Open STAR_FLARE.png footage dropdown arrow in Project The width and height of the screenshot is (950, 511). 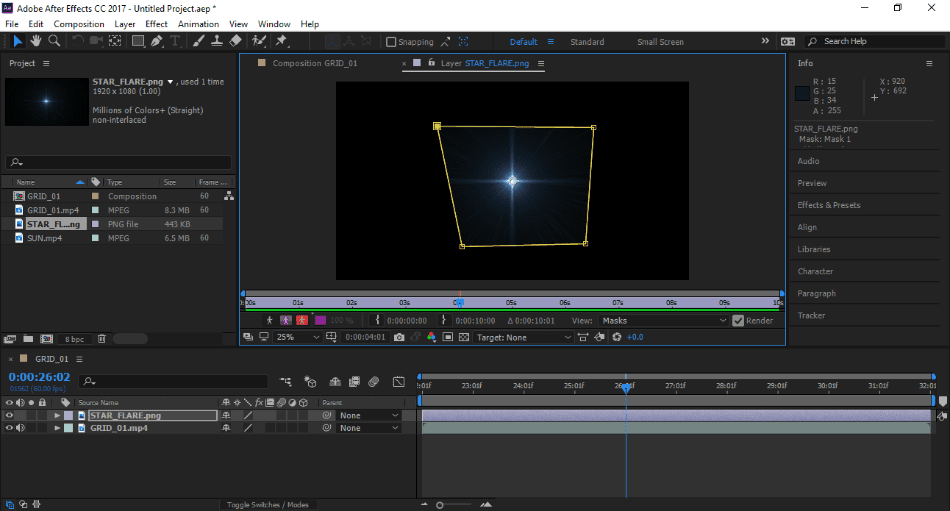170,82
